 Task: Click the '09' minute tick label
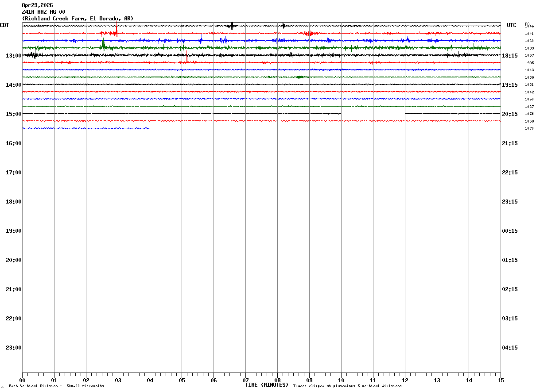click(x=309, y=380)
